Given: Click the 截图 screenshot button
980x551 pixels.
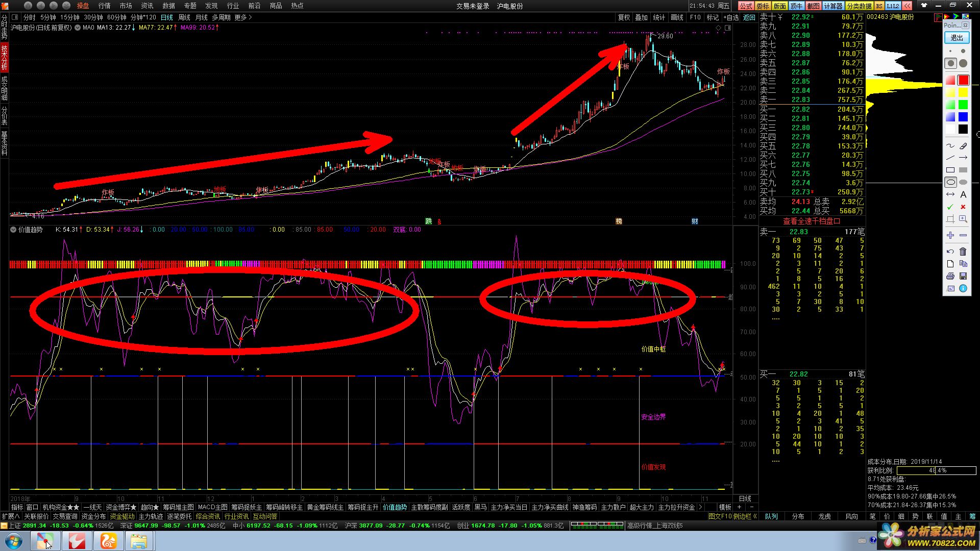Looking at the screenshot, I should coord(813,6).
